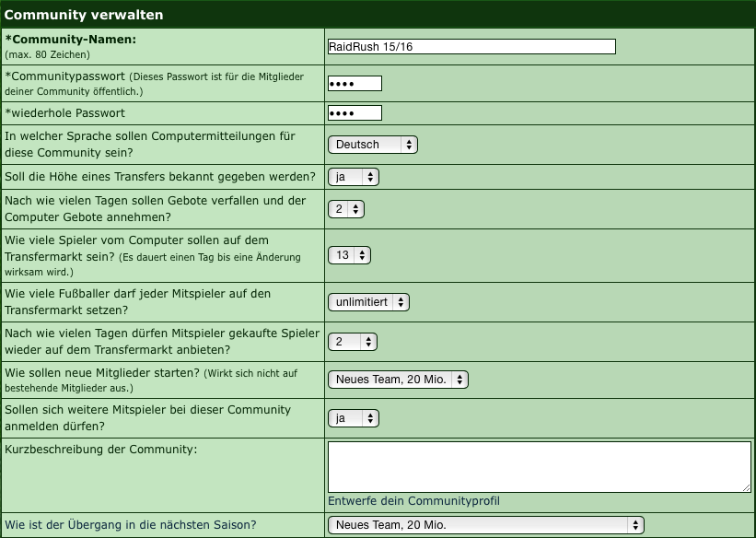Click 'Wie viele Fußballer darf jeder Mitspieler' question
This screenshot has height=538, width=756.
pyautogui.click(x=138, y=302)
